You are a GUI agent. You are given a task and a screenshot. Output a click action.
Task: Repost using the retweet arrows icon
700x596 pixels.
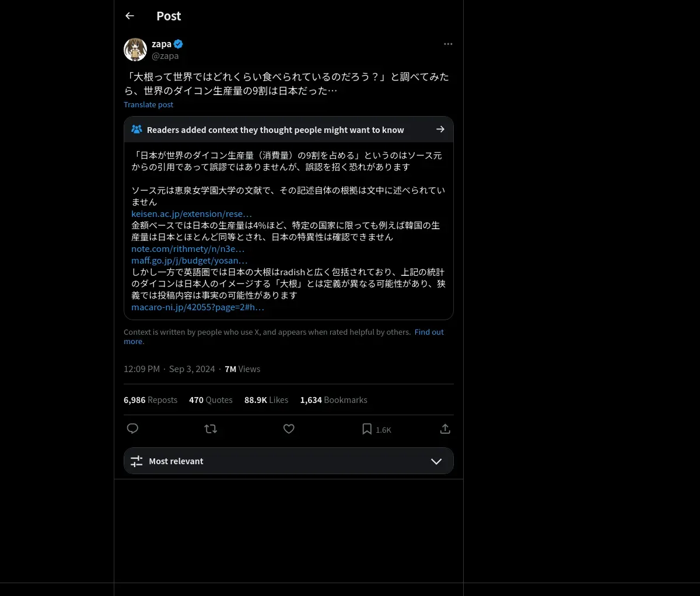[211, 429]
